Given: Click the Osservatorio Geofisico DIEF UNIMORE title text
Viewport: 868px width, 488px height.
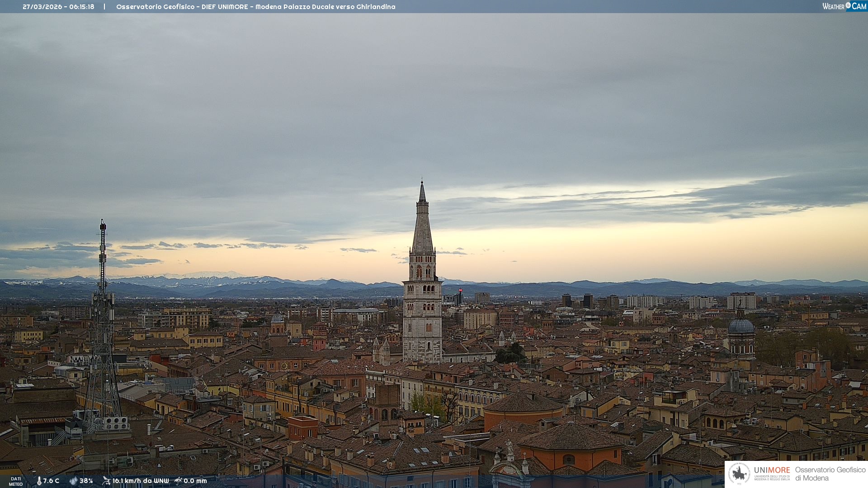Looking at the screenshot, I should (255, 7).
